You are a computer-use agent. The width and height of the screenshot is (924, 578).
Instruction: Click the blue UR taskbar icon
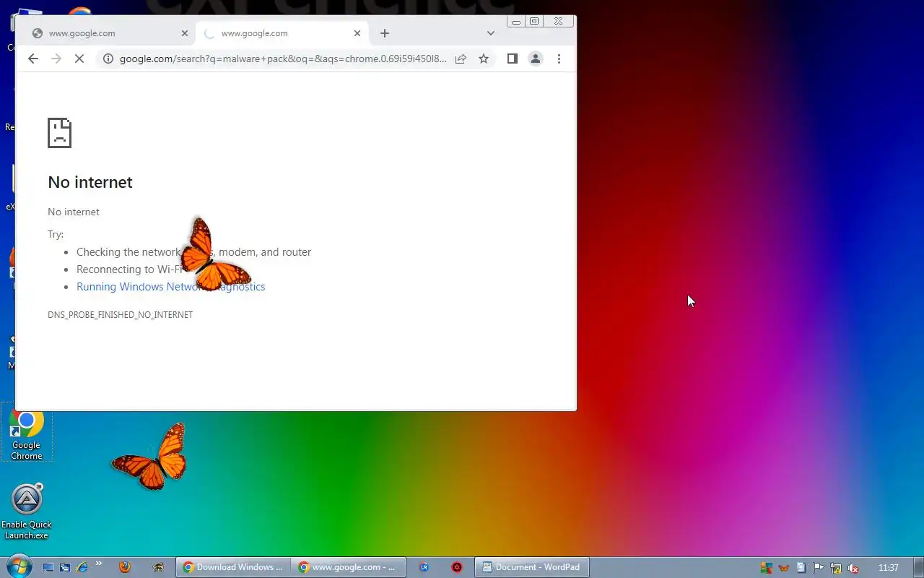pos(424,568)
